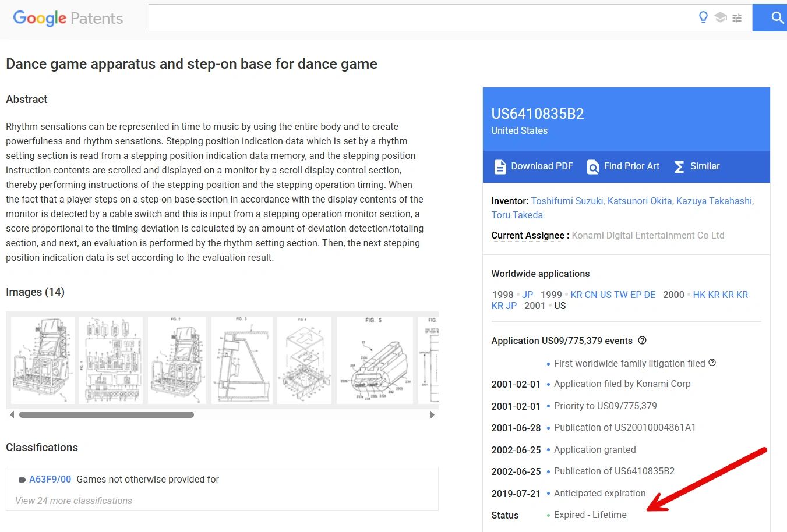Image resolution: width=787 pixels, height=532 pixels.
Task: Open the search options sliders icon
Action: click(737, 18)
